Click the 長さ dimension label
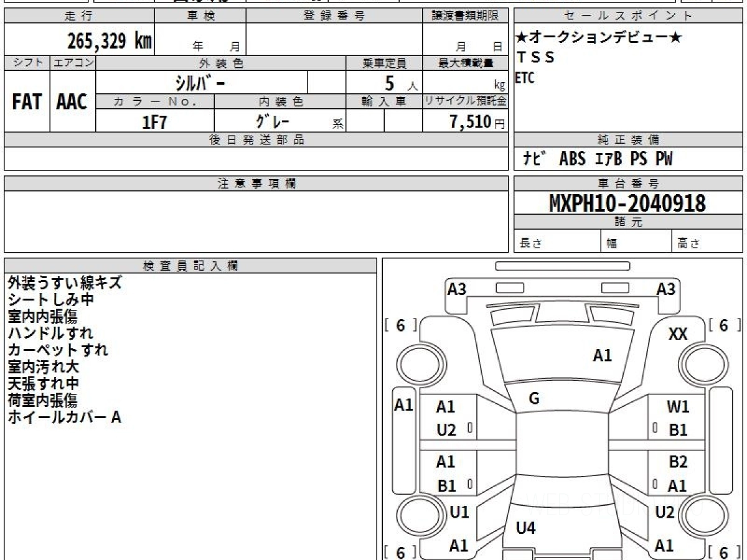 tap(531, 244)
